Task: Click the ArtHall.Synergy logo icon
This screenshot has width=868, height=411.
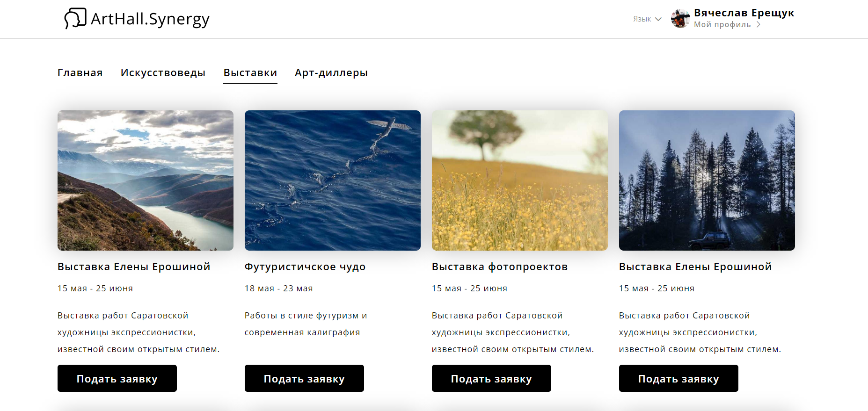Action: click(75, 19)
